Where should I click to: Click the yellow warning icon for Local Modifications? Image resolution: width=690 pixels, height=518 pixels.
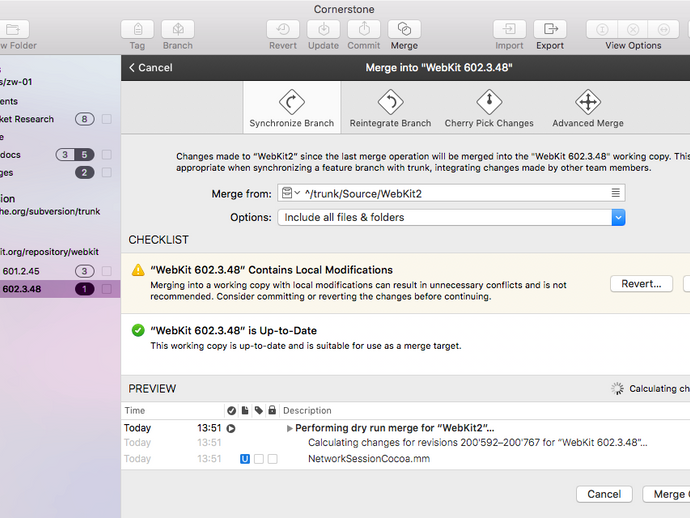(138, 270)
